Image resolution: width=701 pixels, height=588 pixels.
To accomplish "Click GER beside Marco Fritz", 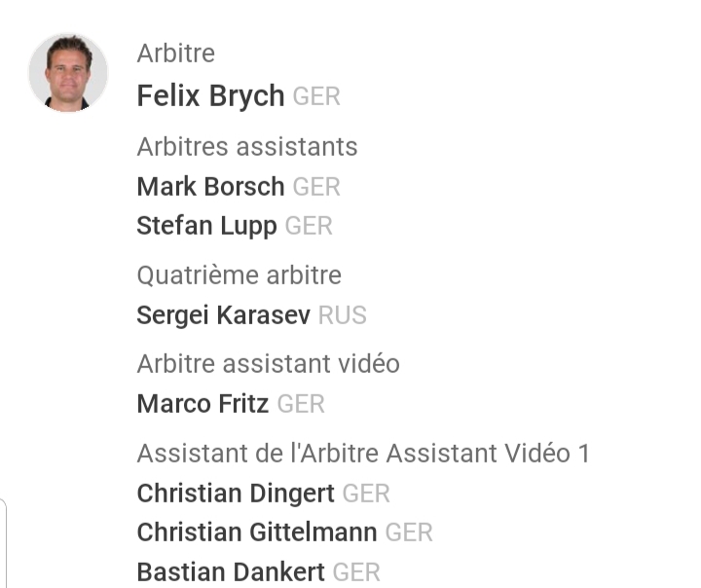I will click(x=301, y=404).
